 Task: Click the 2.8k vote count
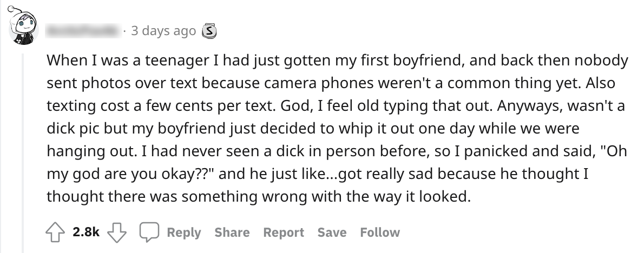click(86, 232)
